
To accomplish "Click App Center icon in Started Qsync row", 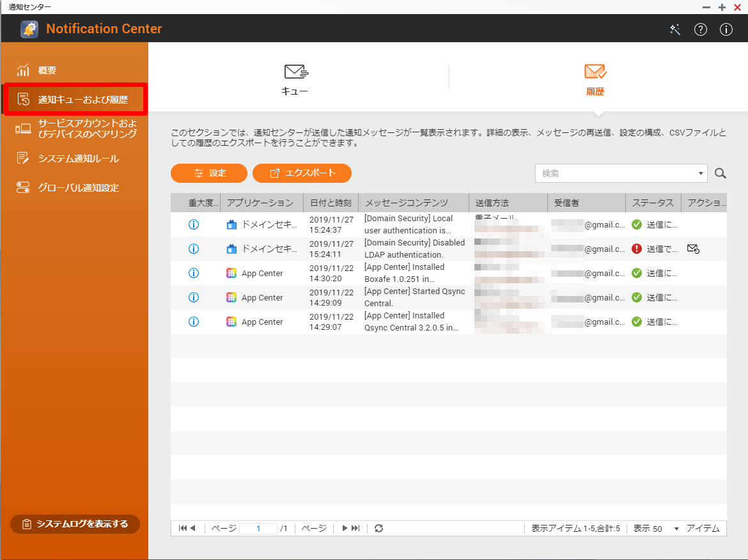I will point(231,297).
